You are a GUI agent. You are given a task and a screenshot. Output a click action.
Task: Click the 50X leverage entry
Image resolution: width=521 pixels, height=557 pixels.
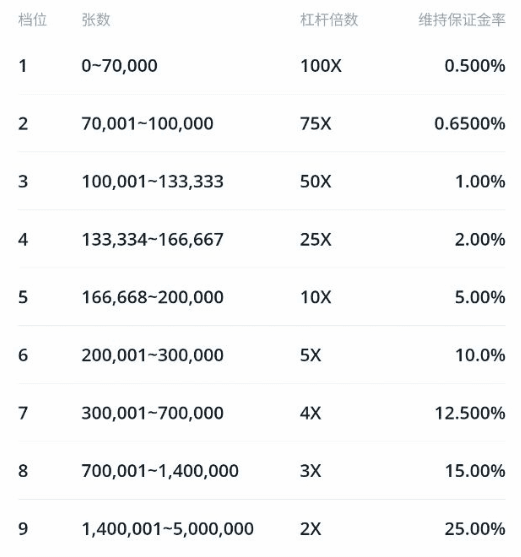[x=316, y=182]
